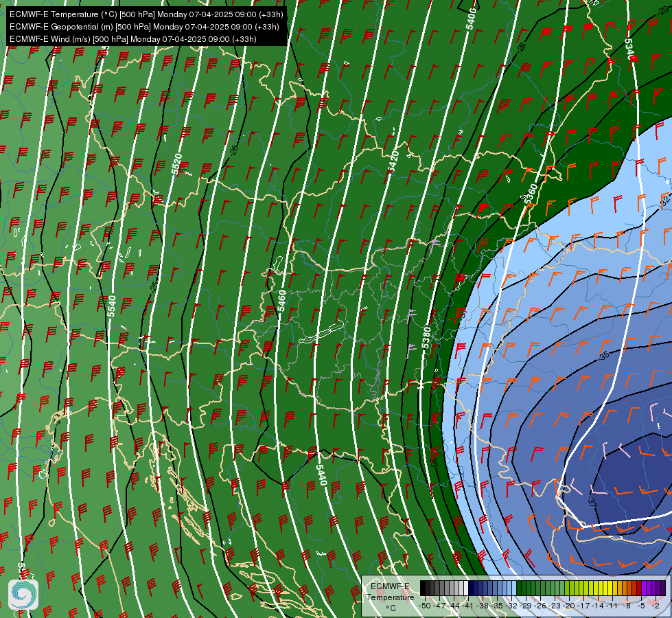Click the light blue -32 colorbar swatch
Viewport: 672px width, 618px height.
514,588
